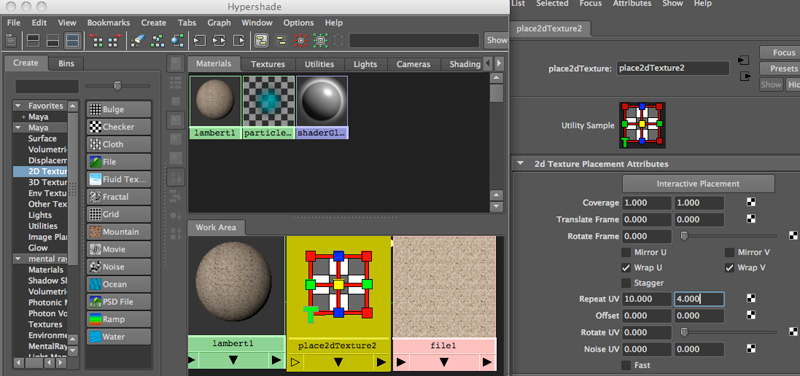Image resolution: width=800 pixels, height=376 pixels.
Task: Create a Fractal texture node
Action: [x=119, y=196]
